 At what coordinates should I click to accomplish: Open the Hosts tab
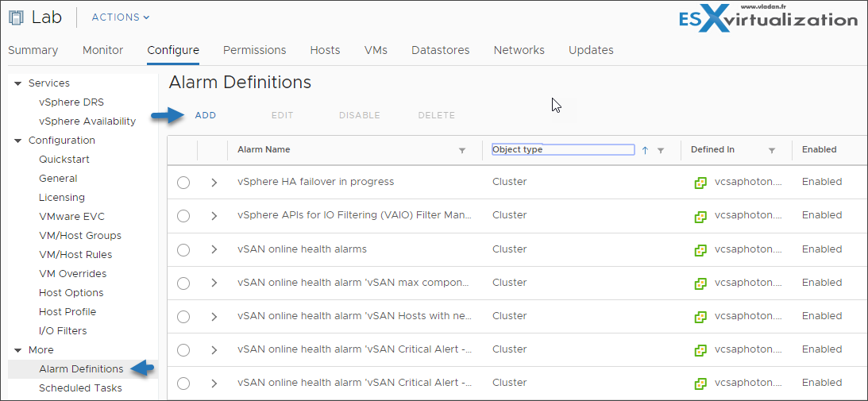325,50
